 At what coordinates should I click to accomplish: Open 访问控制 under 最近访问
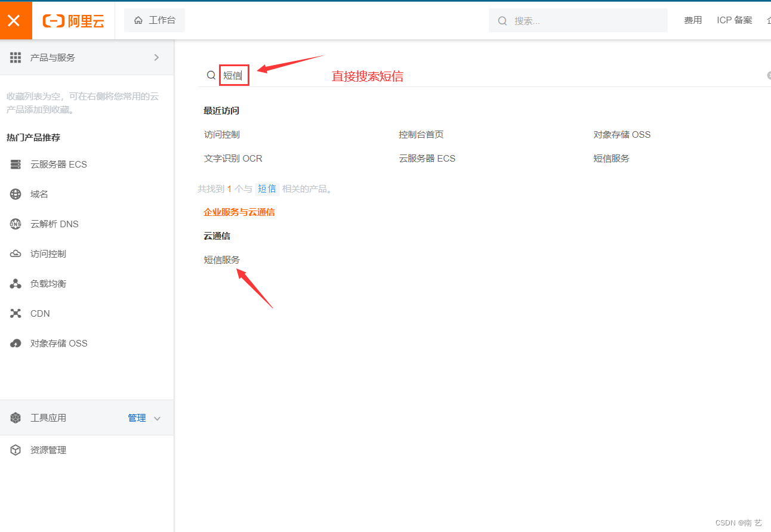pyautogui.click(x=222, y=135)
